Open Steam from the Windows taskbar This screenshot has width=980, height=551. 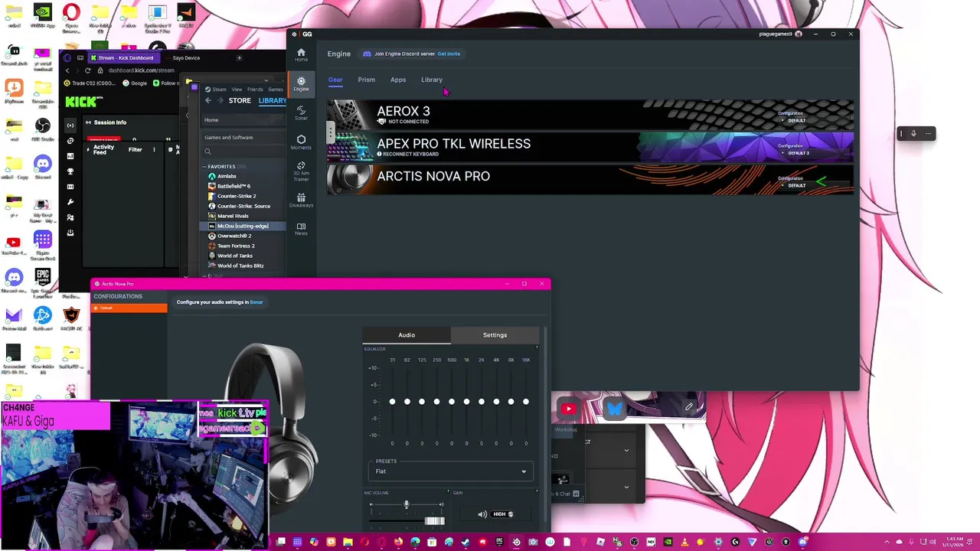pyautogui.click(x=465, y=542)
